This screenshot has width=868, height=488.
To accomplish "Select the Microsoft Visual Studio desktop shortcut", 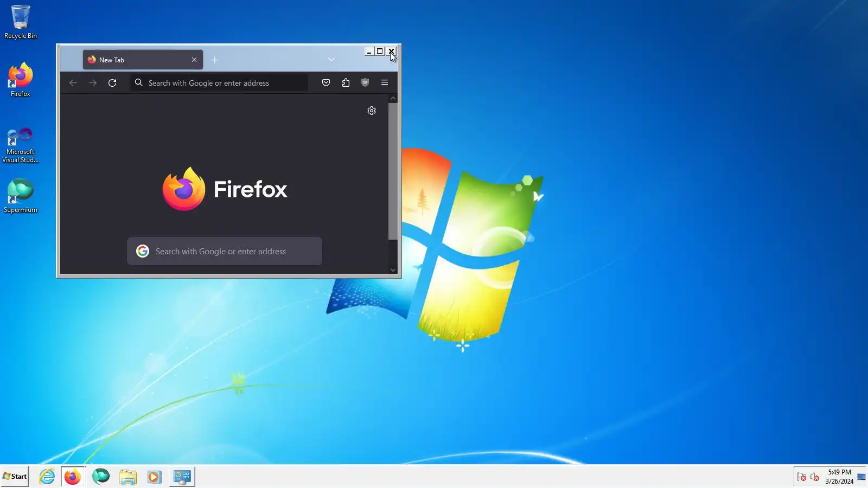I will pos(21,145).
